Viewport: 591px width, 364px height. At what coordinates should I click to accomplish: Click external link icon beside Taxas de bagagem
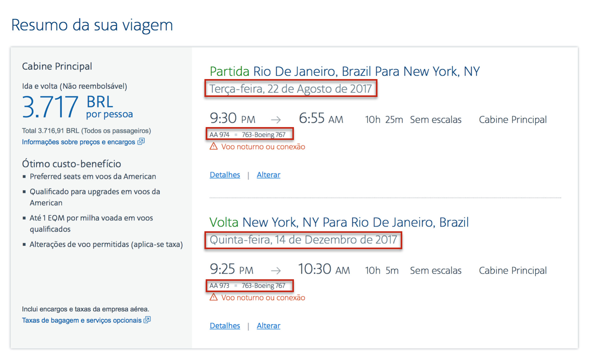pos(147,320)
